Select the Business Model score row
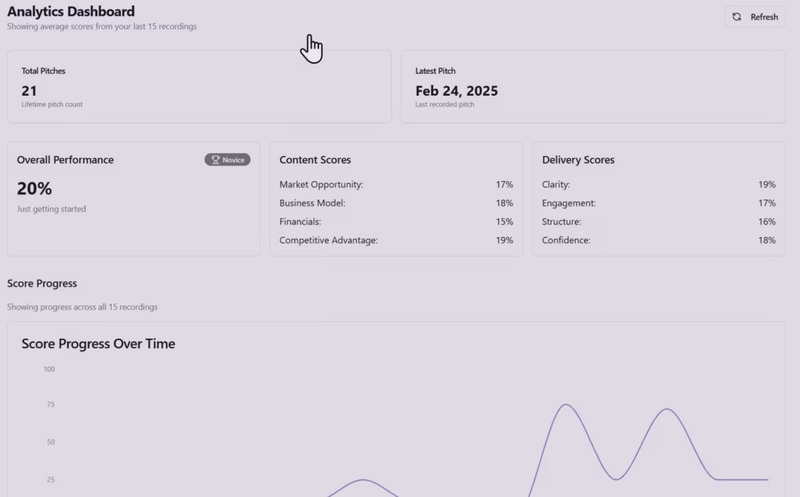This screenshot has width=800, height=497. [x=395, y=203]
